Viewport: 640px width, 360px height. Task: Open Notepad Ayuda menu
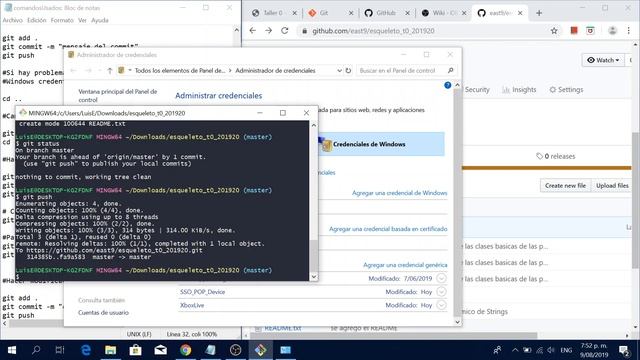coord(100,20)
